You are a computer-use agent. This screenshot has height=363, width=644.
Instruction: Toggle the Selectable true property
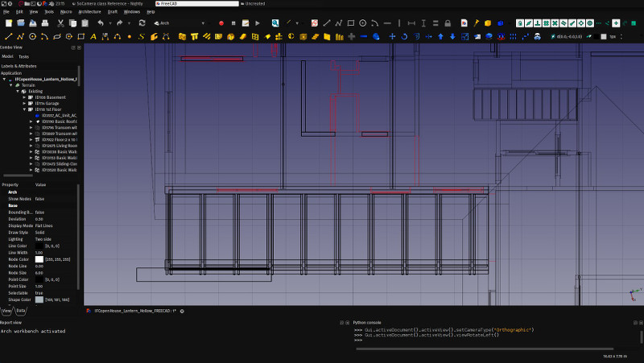tap(39, 293)
